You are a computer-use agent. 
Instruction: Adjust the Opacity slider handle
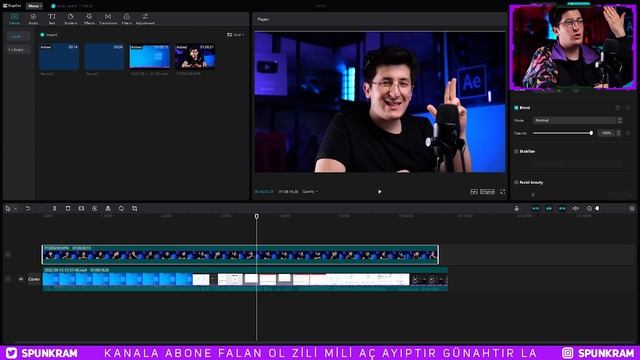[591, 133]
